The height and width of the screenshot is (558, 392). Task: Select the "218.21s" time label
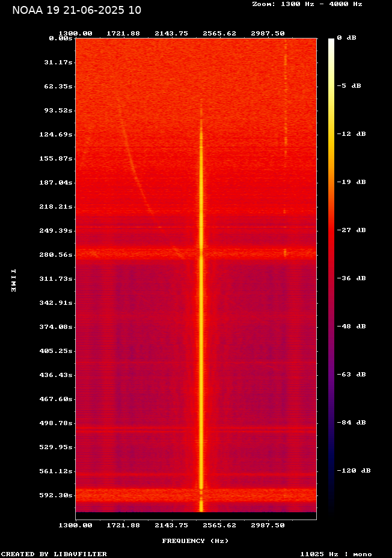click(x=56, y=206)
